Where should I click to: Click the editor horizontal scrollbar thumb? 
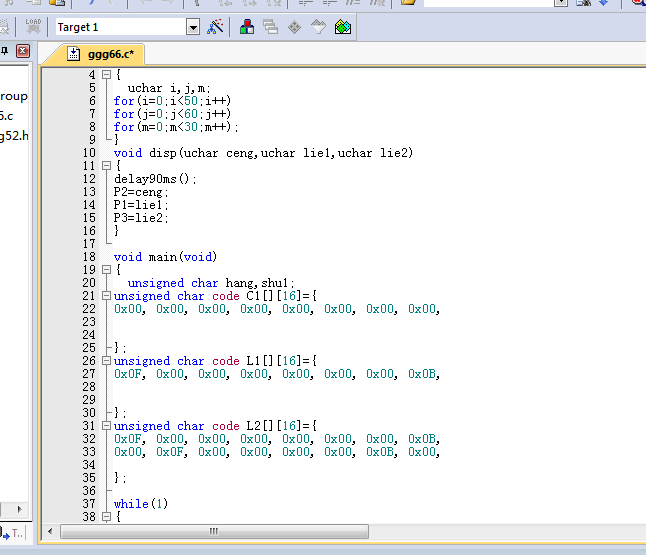[x=214, y=531]
